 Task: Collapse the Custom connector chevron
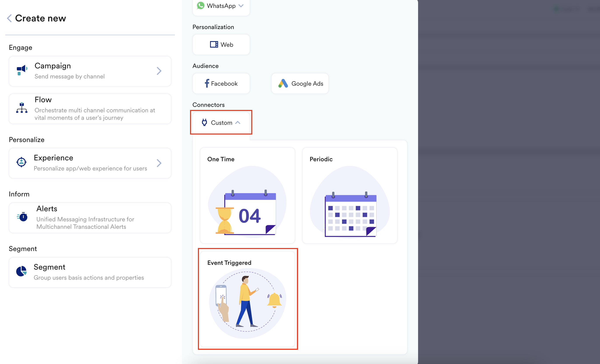[238, 123]
